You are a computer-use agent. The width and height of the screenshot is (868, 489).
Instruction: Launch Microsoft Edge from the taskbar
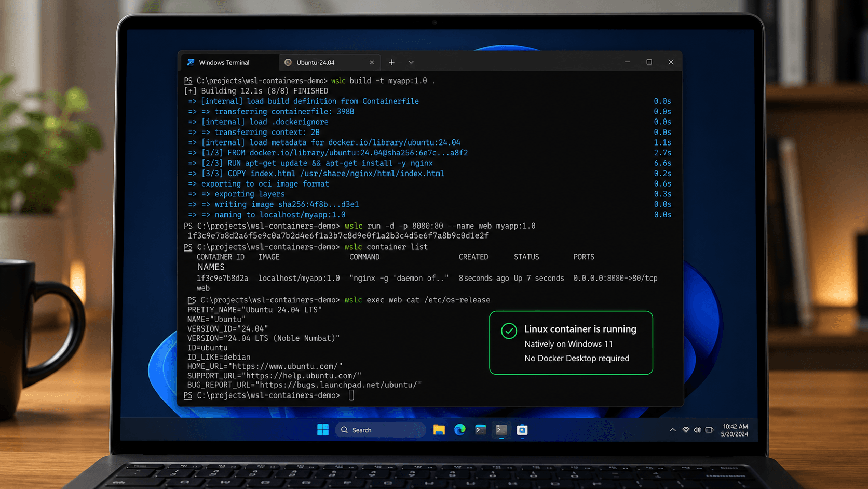click(460, 430)
